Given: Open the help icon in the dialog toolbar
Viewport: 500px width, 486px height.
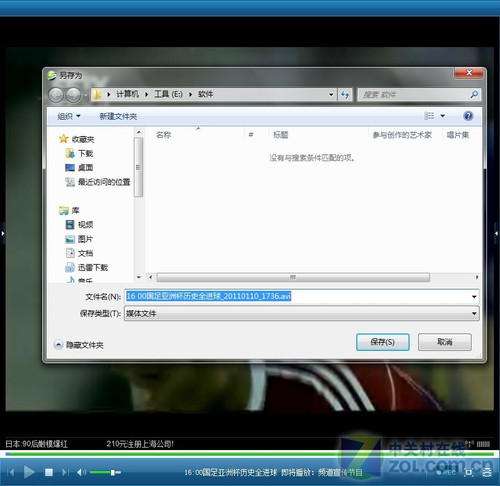Looking at the screenshot, I should pyautogui.click(x=468, y=116).
